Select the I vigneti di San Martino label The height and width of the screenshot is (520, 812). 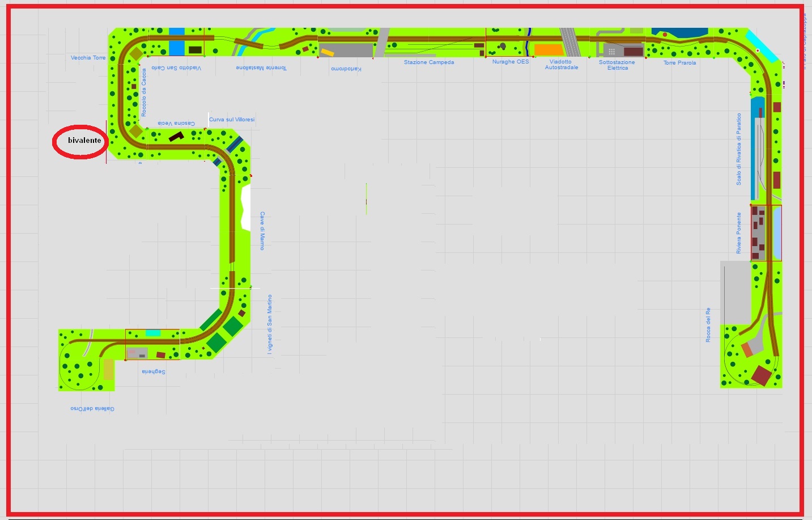point(270,324)
